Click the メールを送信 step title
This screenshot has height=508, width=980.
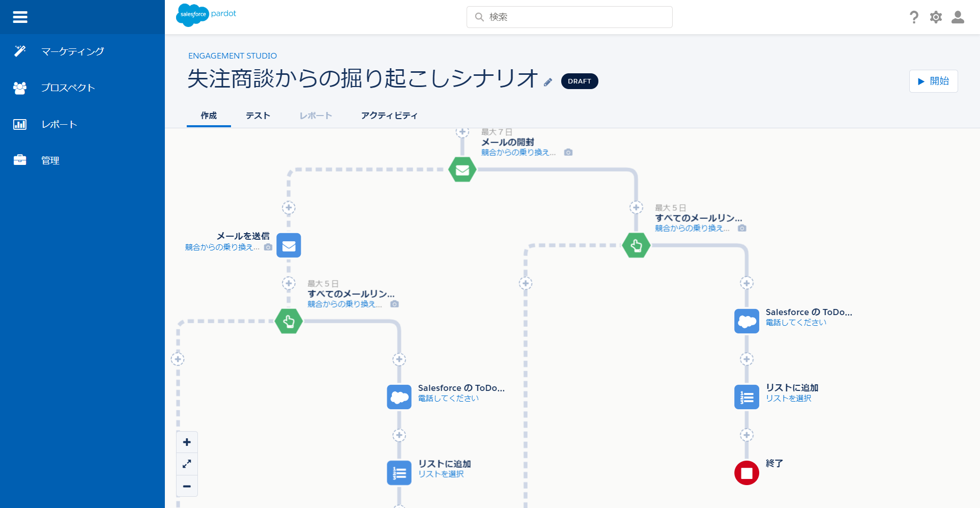click(243, 236)
